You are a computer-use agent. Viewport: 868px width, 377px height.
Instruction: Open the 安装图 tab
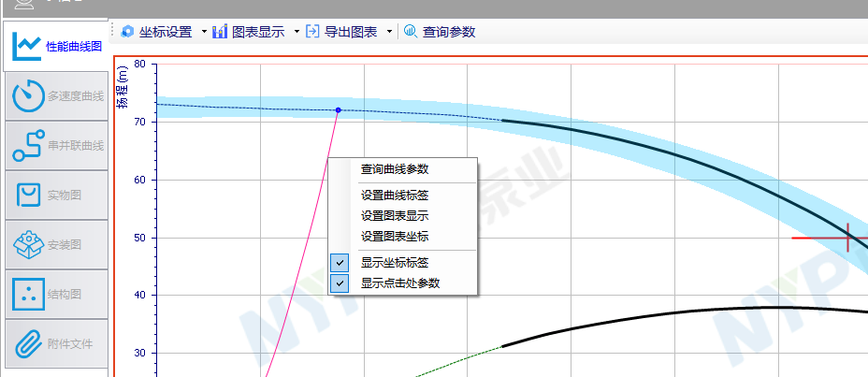(56, 245)
